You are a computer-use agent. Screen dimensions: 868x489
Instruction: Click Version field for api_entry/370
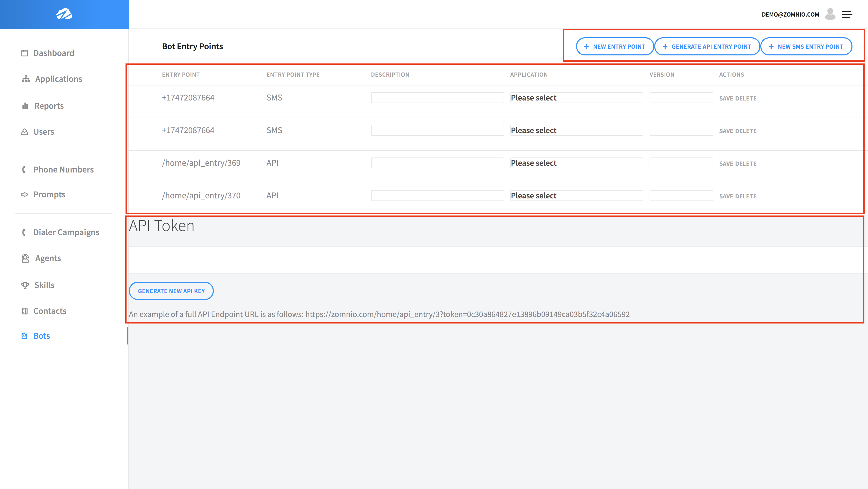(x=681, y=196)
